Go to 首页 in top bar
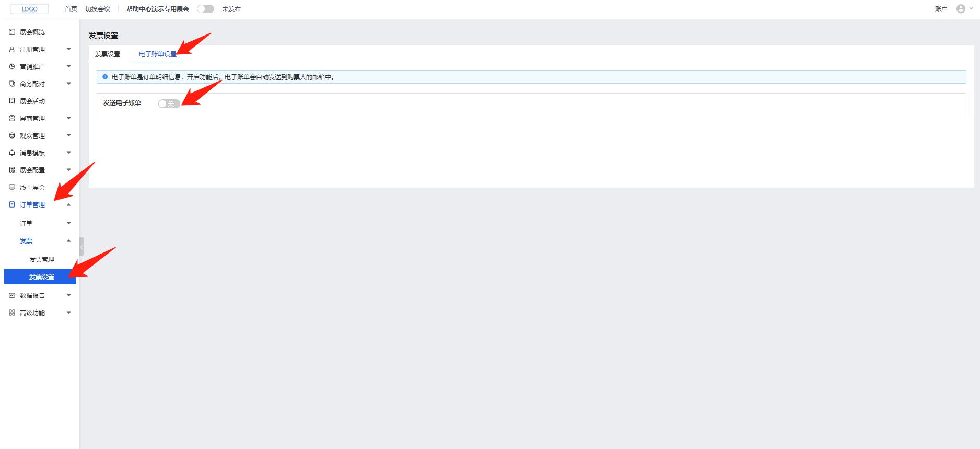 point(71,9)
